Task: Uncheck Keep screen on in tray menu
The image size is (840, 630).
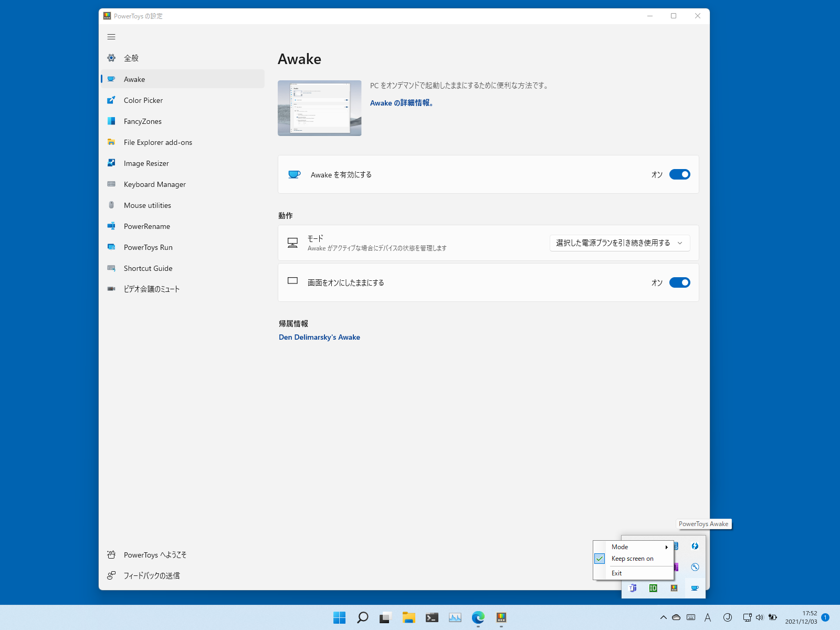Action: coord(632,559)
